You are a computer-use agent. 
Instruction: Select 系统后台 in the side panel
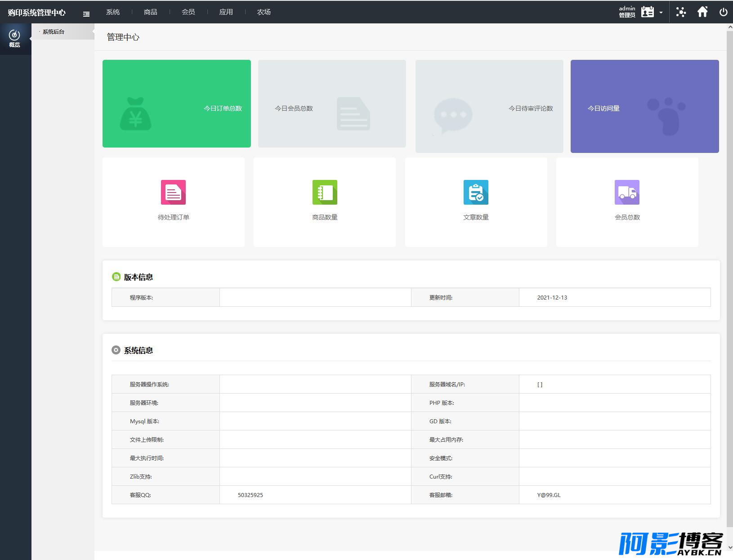(54, 32)
